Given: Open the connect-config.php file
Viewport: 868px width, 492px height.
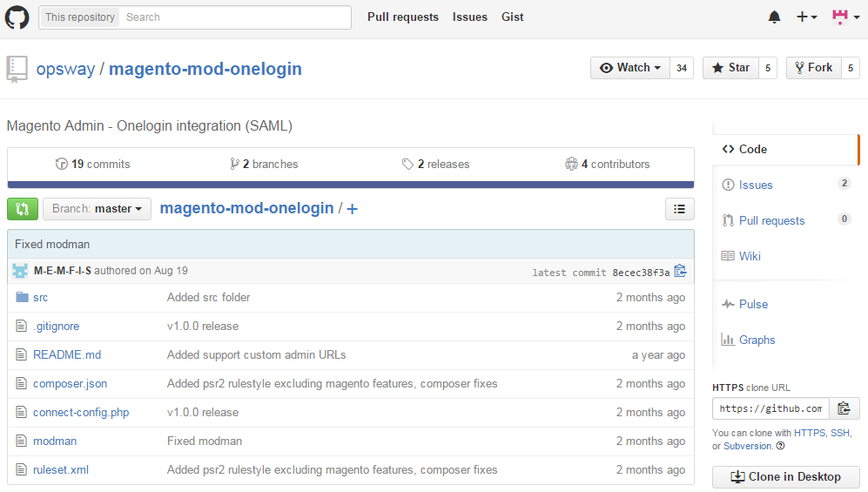Looking at the screenshot, I should [81, 412].
